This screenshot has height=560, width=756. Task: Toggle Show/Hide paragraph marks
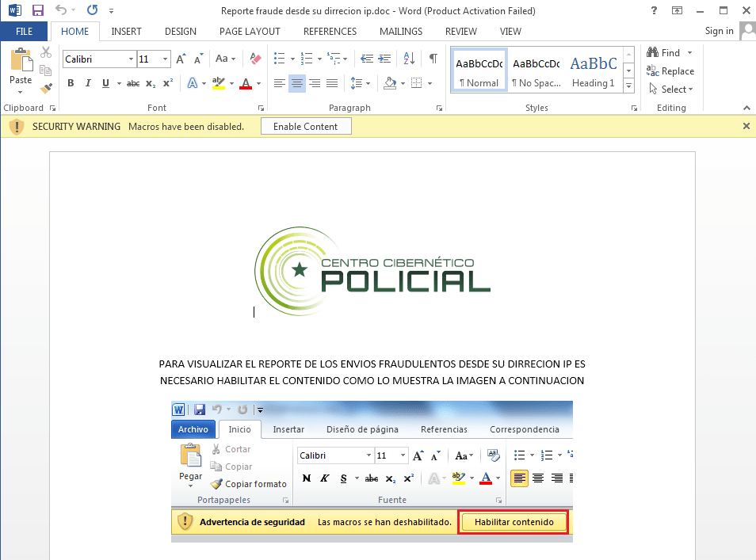pos(433,59)
